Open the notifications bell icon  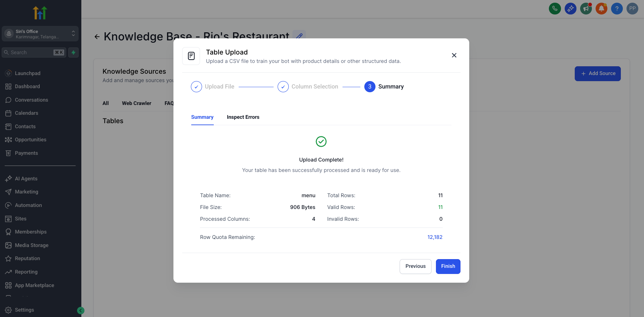coord(601,8)
